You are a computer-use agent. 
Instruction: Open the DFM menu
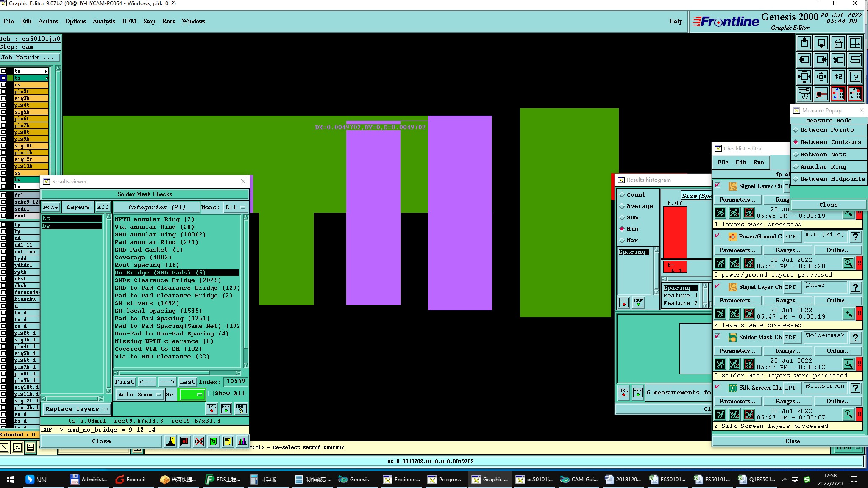(129, 21)
